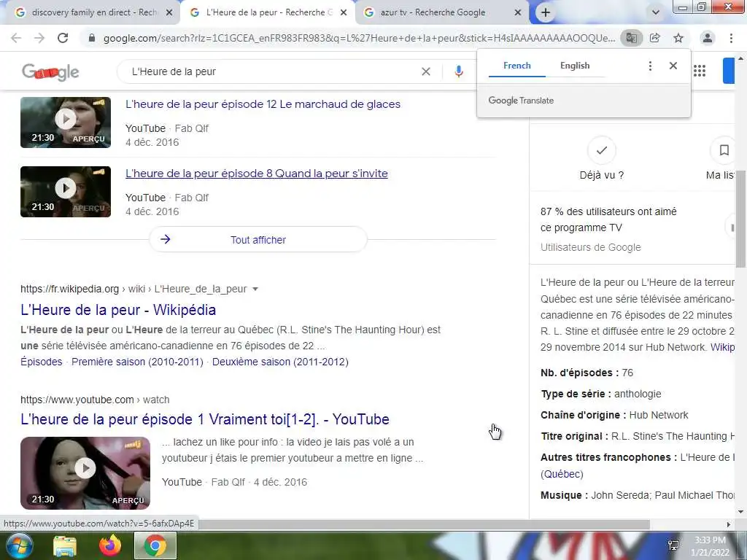Image resolution: width=747 pixels, height=560 pixels.
Task: Clear the search box text
Action: pos(426,71)
